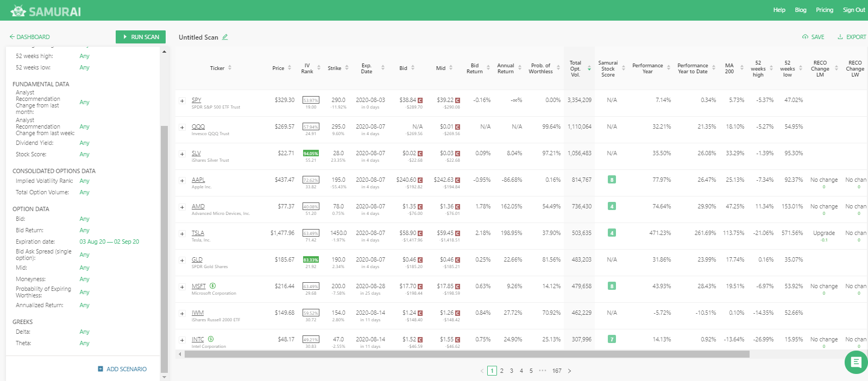Screen dimensions: 868x381
Task: Expand the GLD row details
Action: (x=182, y=260)
